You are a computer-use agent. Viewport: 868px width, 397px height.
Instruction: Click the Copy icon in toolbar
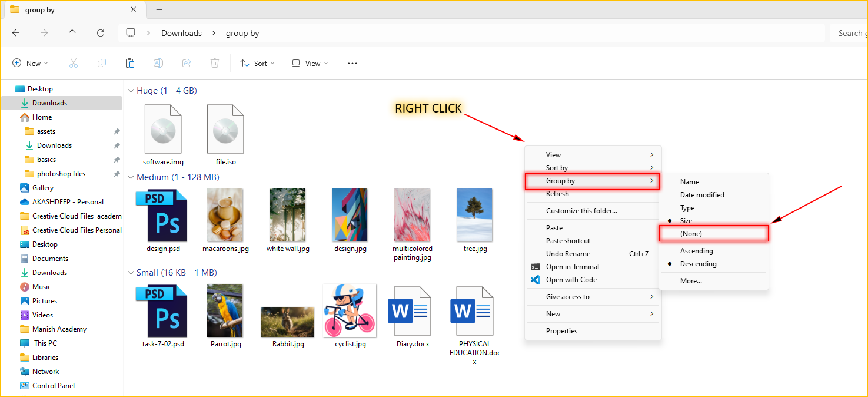pyautogui.click(x=102, y=63)
